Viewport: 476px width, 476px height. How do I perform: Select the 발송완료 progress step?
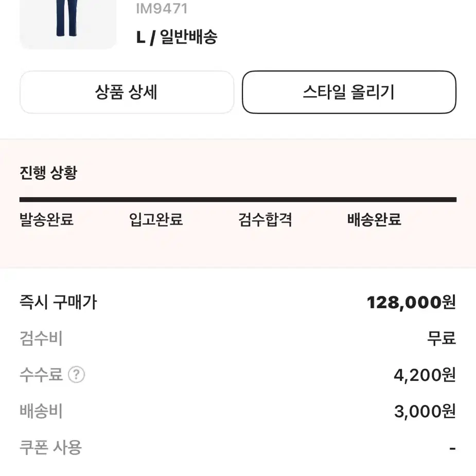click(46, 220)
